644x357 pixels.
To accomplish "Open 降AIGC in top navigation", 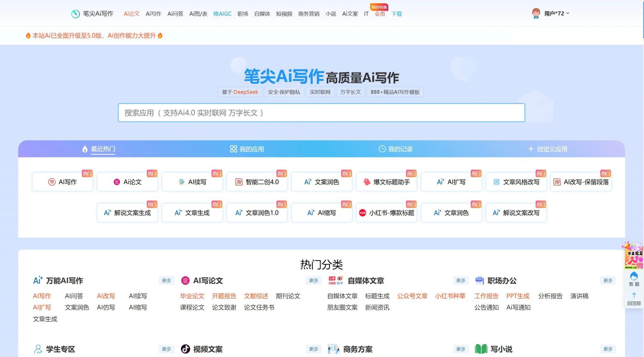I will [222, 14].
